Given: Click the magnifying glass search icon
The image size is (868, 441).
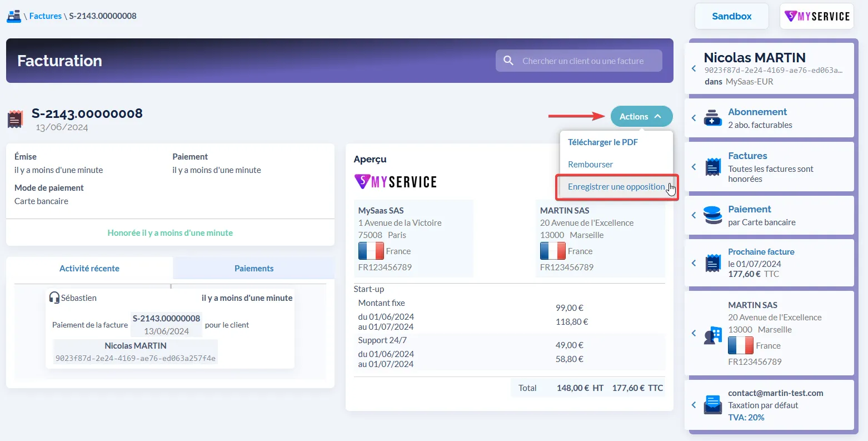Looking at the screenshot, I should point(508,61).
